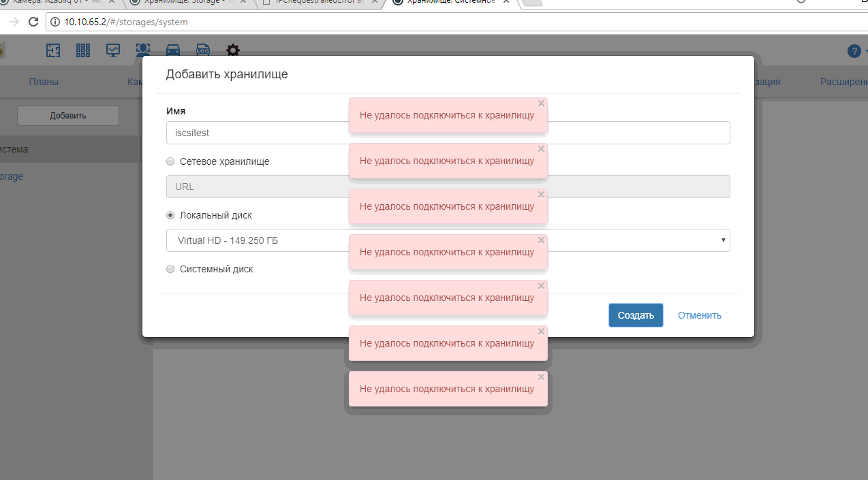Open the Virtual HD disk dropdown

click(x=448, y=240)
